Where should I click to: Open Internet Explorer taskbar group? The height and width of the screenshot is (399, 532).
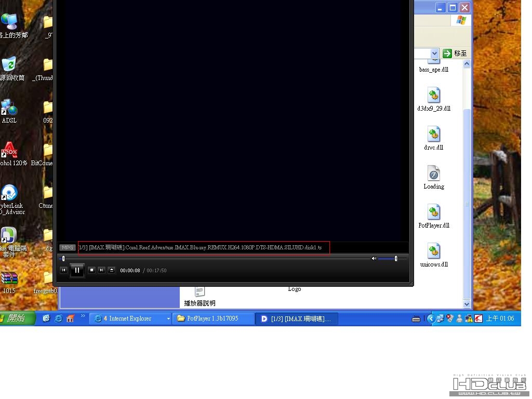pyautogui.click(x=130, y=318)
